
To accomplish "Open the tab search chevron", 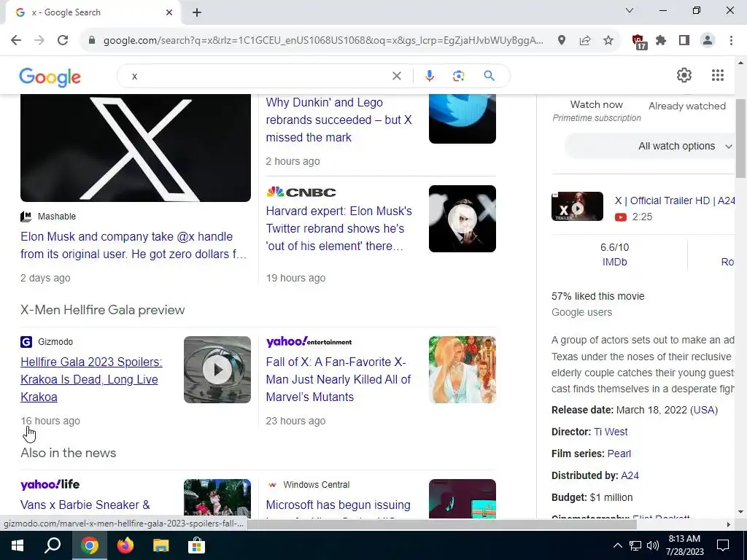I will pyautogui.click(x=630, y=10).
